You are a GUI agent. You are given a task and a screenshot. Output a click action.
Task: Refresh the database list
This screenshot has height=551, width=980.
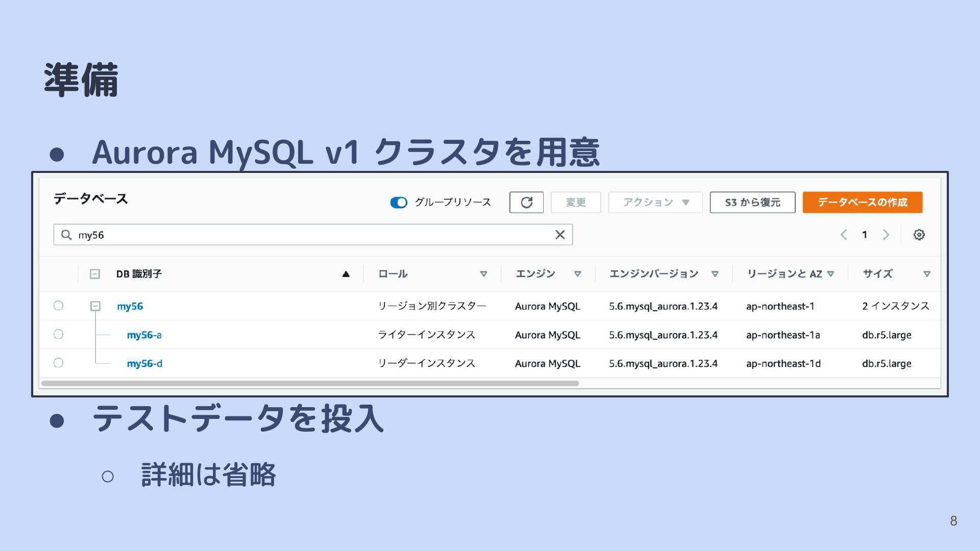pyautogui.click(x=526, y=203)
